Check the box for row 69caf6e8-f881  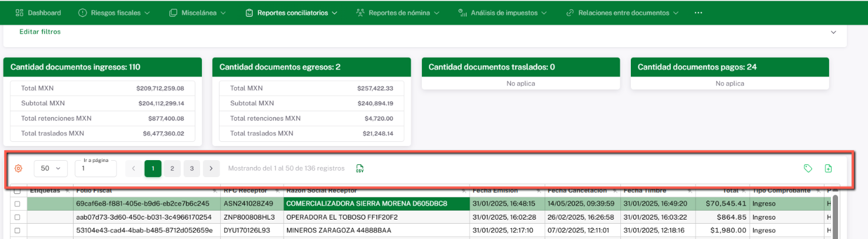coord(17,204)
